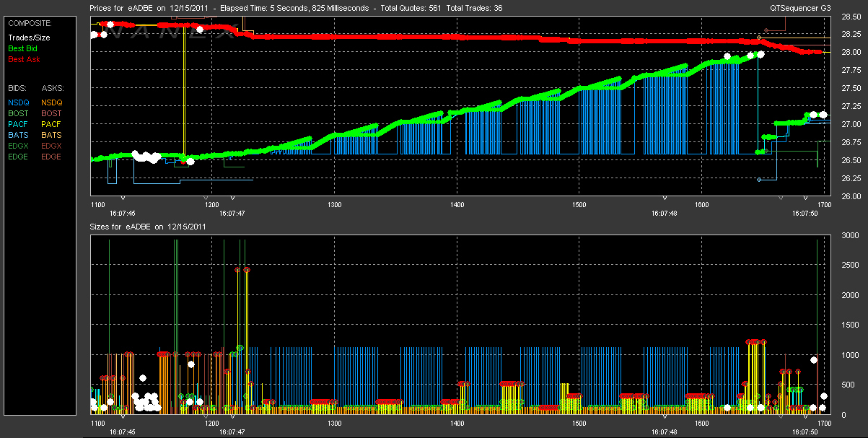Select the red 'Best Ask' legend entry

[x=24, y=59]
